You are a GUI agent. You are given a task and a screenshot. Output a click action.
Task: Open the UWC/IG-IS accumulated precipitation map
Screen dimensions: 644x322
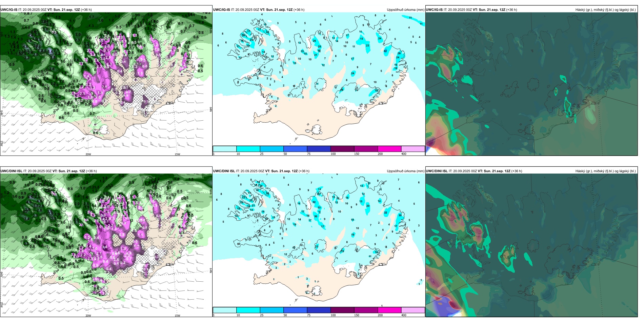coord(319,79)
